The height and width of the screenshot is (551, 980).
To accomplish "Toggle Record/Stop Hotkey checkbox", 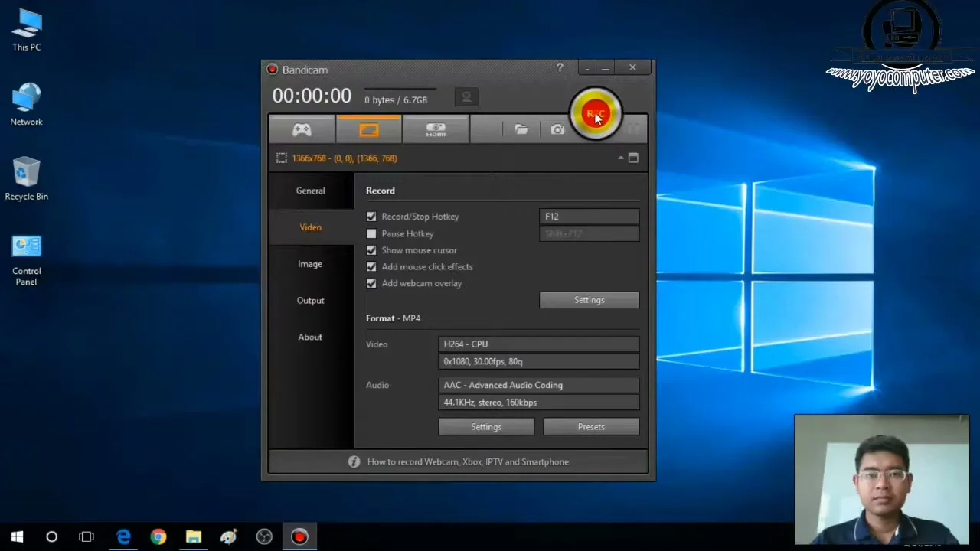I will (371, 217).
